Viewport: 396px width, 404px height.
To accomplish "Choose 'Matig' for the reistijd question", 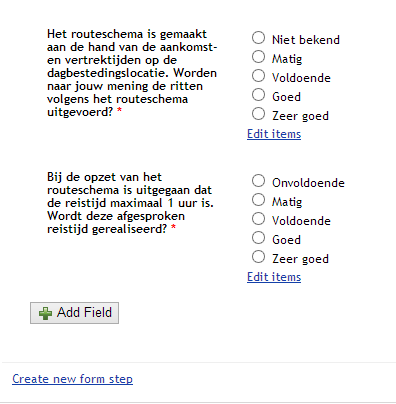I will (x=258, y=200).
